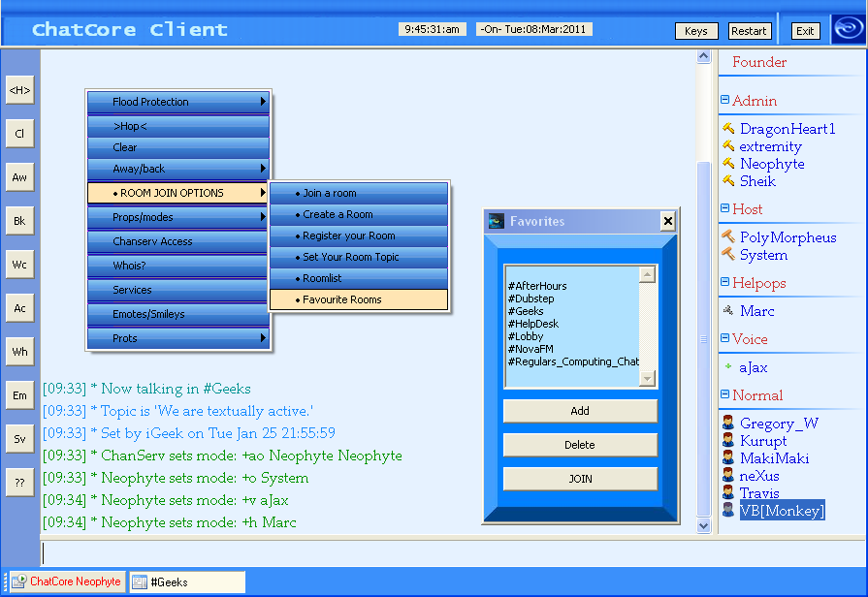
Task: Click the gavel icon beside extremity
Action: pyautogui.click(x=728, y=146)
